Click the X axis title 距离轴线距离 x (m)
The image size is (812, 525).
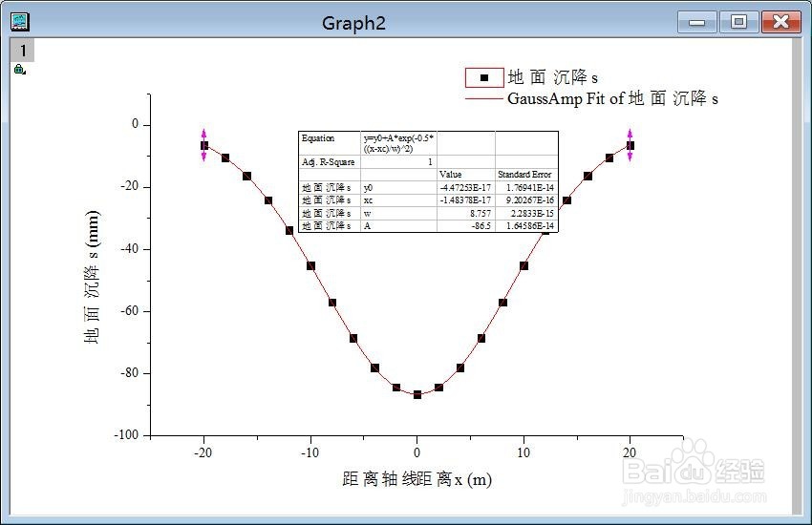[x=417, y=479]
